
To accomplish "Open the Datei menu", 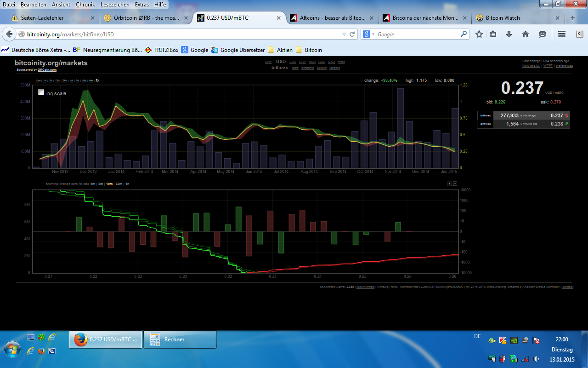I will pyautogui.click(x=9, y=4).
